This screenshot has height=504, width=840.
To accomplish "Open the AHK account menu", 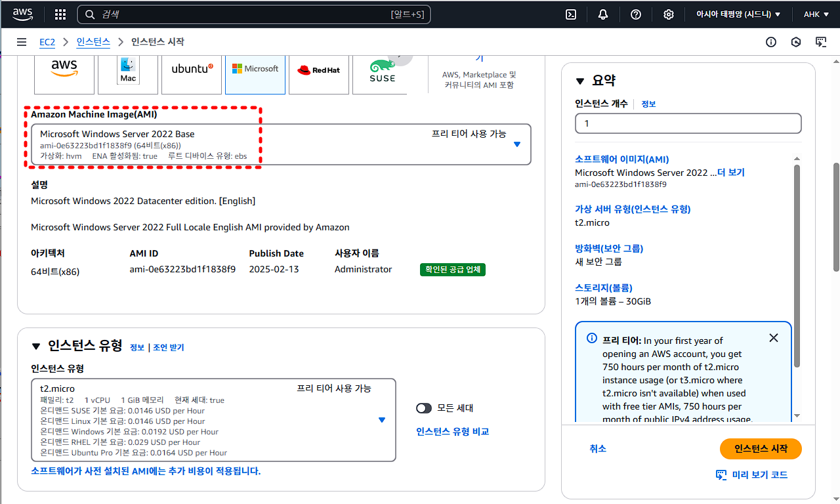I will [816, 14].
